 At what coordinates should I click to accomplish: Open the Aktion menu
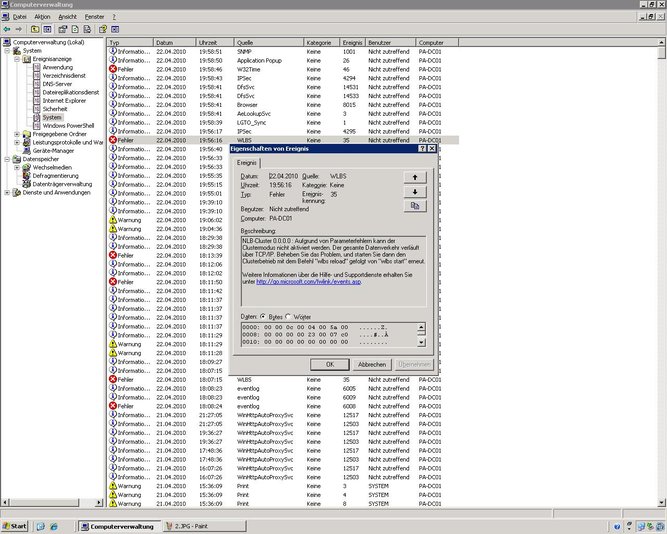[42, 17]
